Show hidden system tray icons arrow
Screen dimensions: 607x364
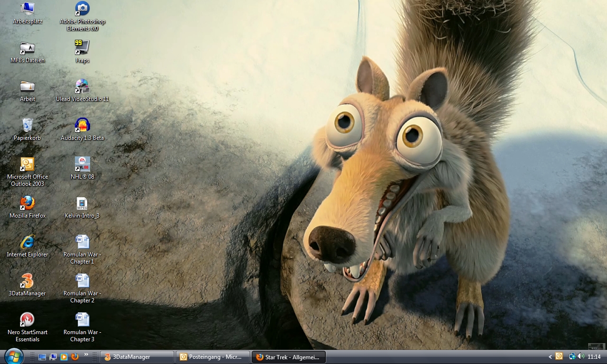coord(550,357)
